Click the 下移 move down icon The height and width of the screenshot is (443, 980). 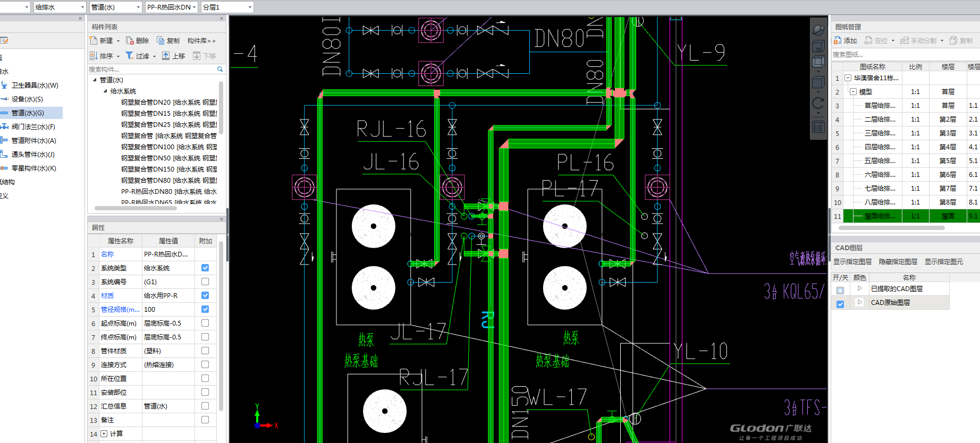coord(197,56)
